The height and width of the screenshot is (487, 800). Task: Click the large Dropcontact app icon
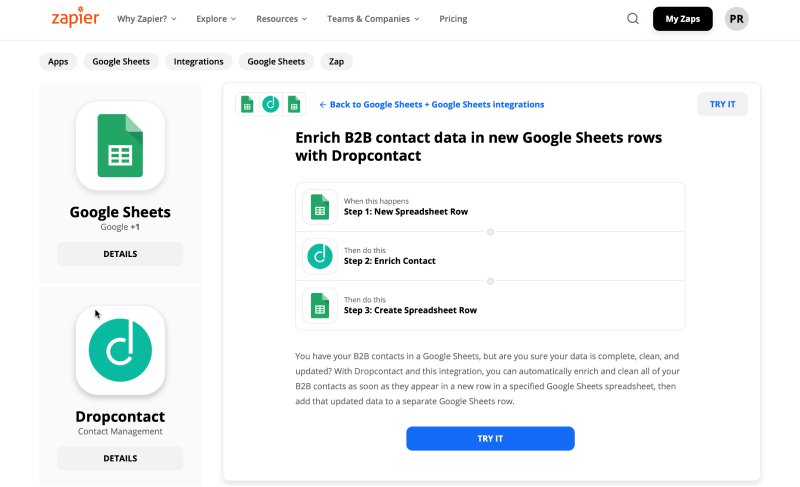click(x=120, y=350)
